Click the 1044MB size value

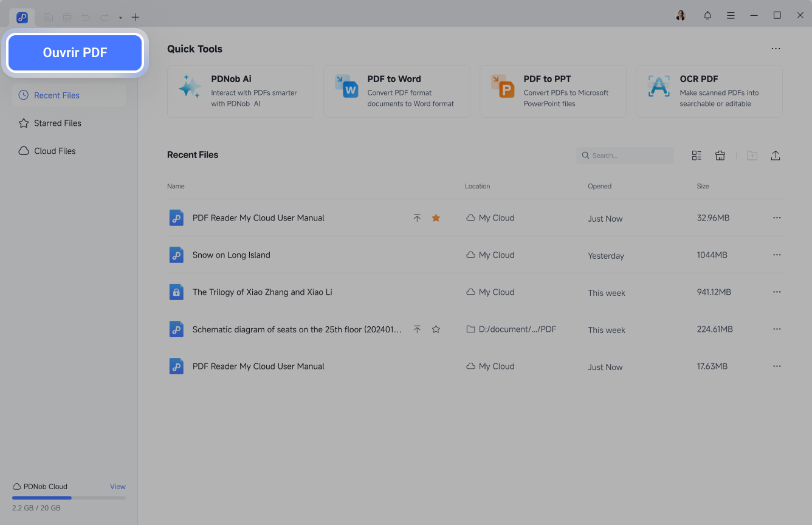712,255
